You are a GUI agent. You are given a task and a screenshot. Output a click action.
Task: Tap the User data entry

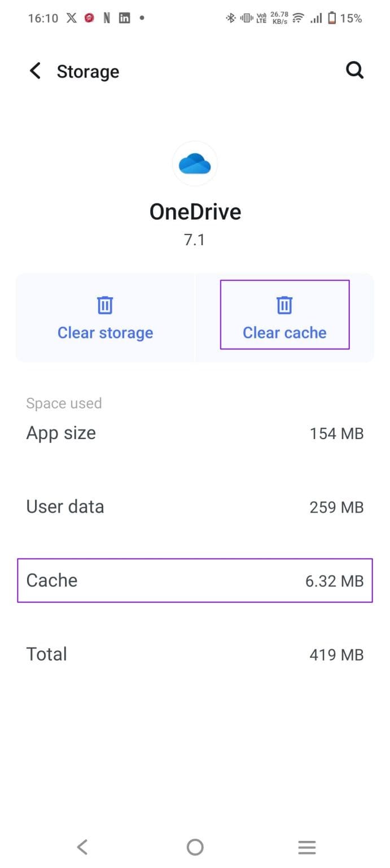[195, 507]
